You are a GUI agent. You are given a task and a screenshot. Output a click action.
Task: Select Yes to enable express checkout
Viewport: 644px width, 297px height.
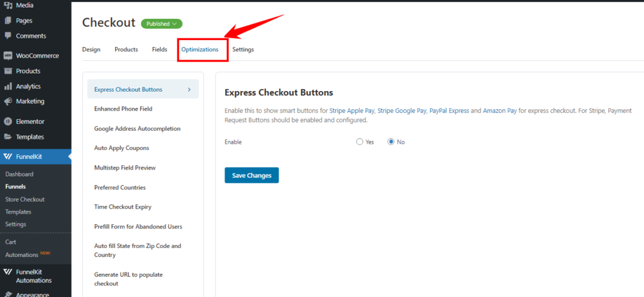[x=360, y=142]
